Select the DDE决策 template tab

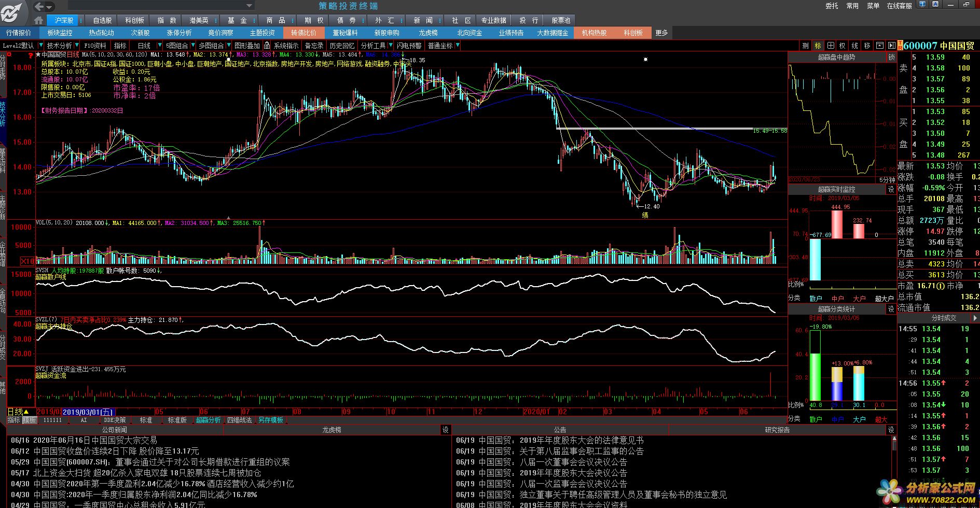click(115, 420)
